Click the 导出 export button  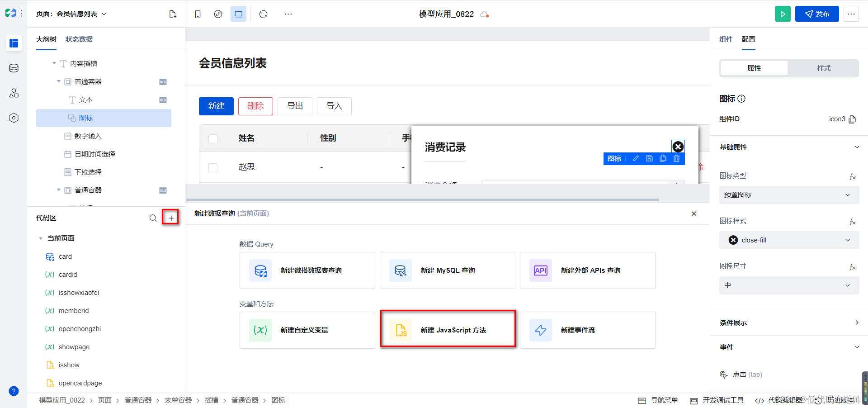[295, 106]
